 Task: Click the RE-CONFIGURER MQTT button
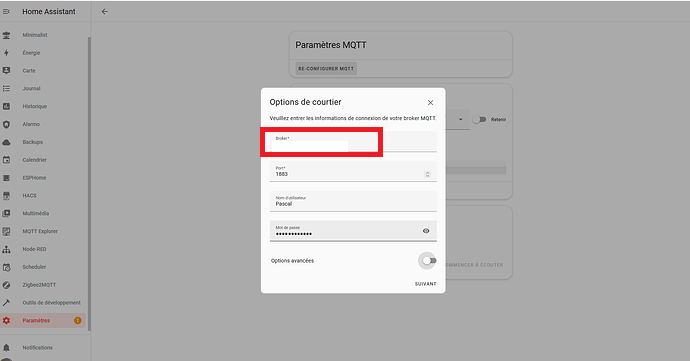point(326,69)
